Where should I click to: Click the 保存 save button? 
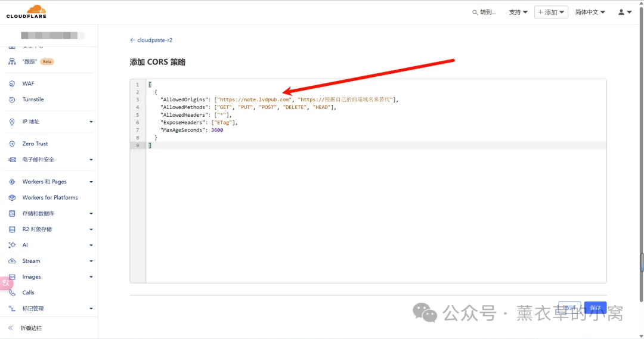(x=595, y=307)
